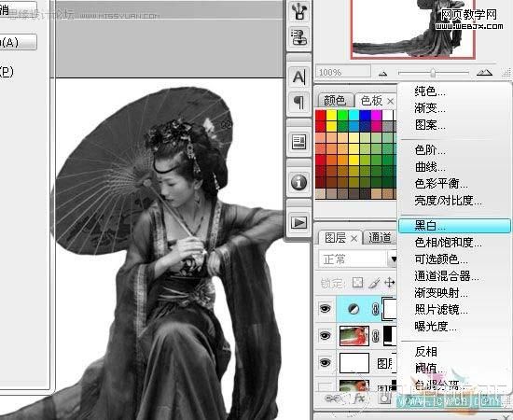This screenshot has width=513, height=420.
Task: Toggle lock transparent pixels icon
Action: (x=357, y=283)
